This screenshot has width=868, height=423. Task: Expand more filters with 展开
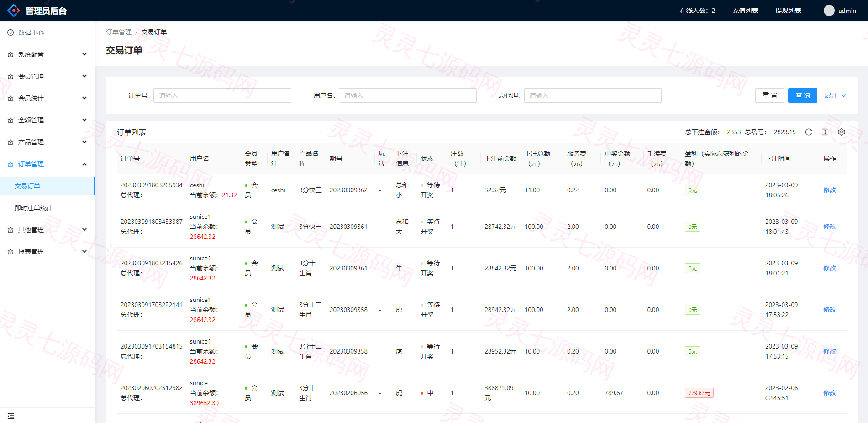click(836, 95)
